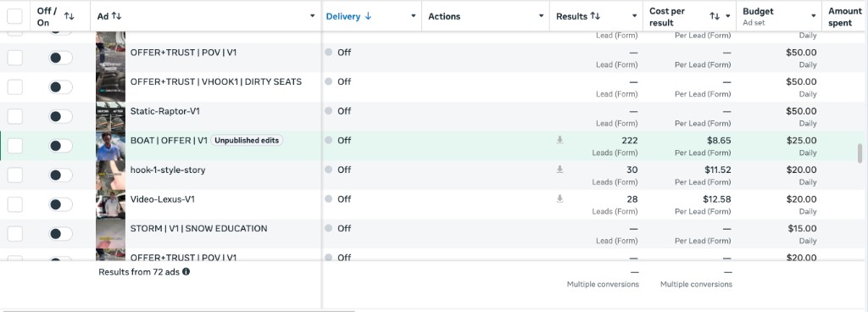Check the box for hook-1-style-story
Image resolution: width=868 pixels, height=312 pixels.
(x=15, y=175)
